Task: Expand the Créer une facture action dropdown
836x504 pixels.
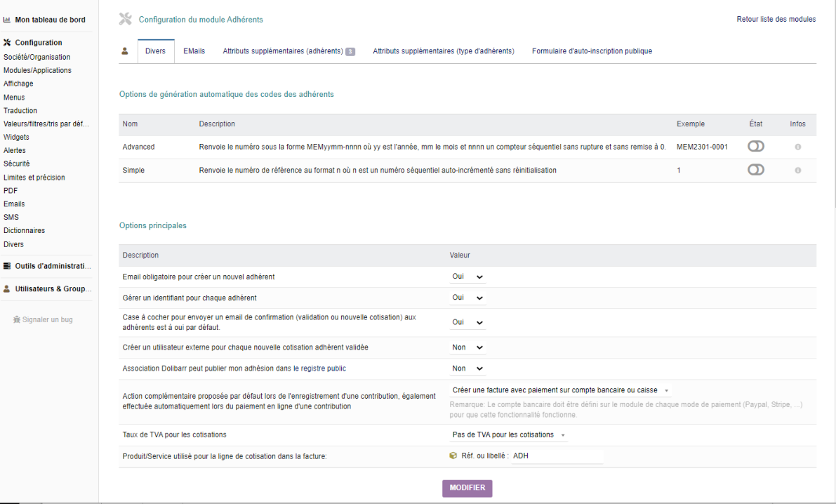Action: (x=560, y=390)
